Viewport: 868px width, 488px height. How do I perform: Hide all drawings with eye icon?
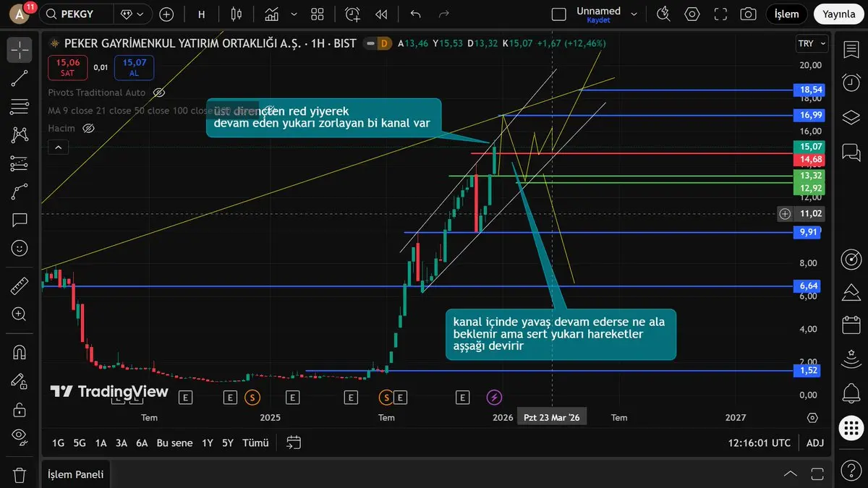(20, 437)
